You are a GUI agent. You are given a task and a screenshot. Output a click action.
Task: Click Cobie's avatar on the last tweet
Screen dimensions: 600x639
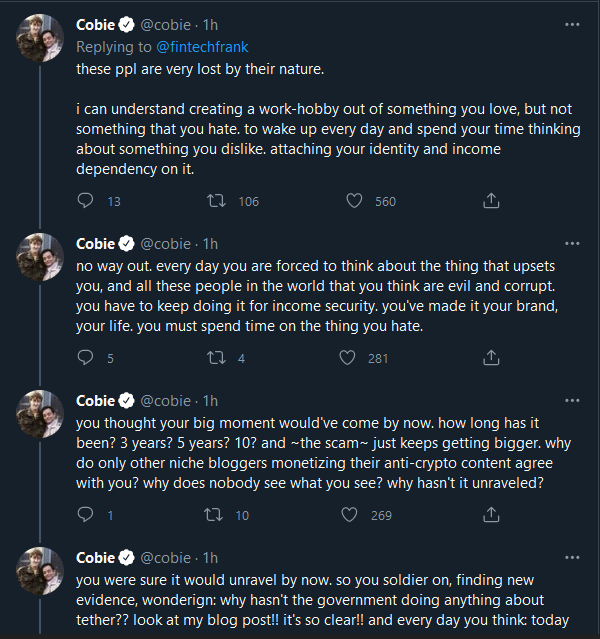click(40, 573)
